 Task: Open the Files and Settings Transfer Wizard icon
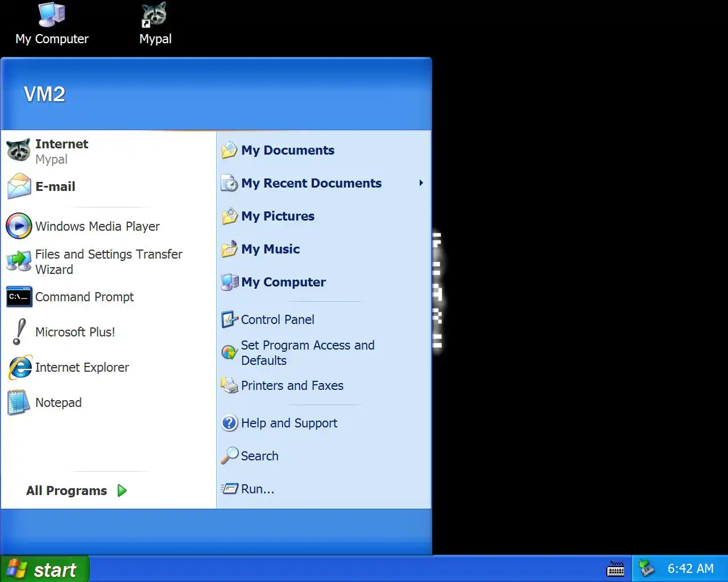point(19,261)
